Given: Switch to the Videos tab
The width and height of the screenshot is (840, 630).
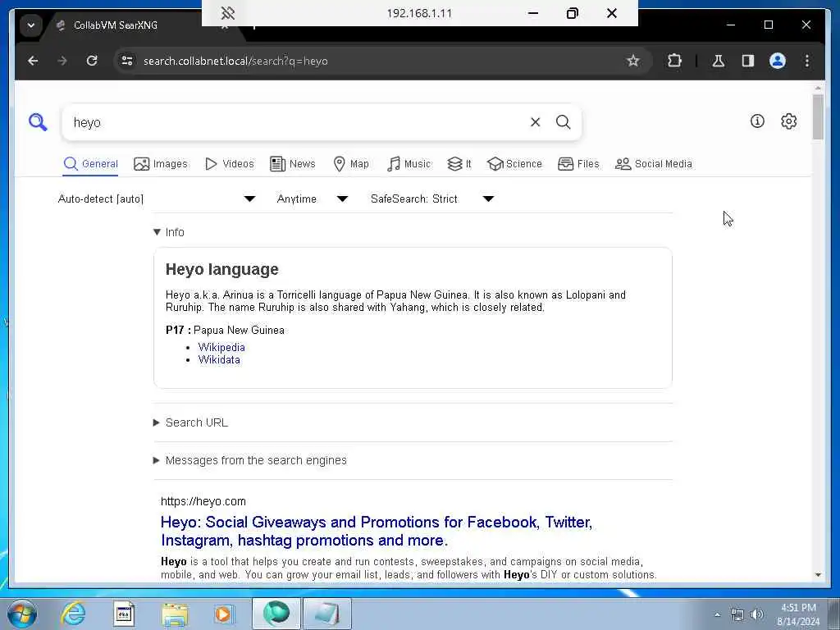Looking at the screenshot, I should tap(230, 164).
